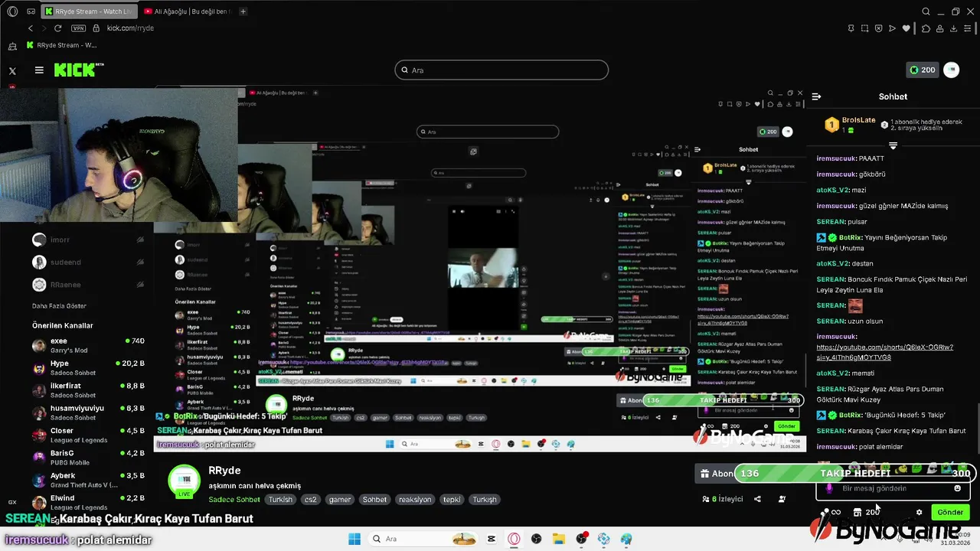Click the Bir mesaj gönderin chat input
The width and height of the screenshot is (980, 551).
[x=892, y=488]
